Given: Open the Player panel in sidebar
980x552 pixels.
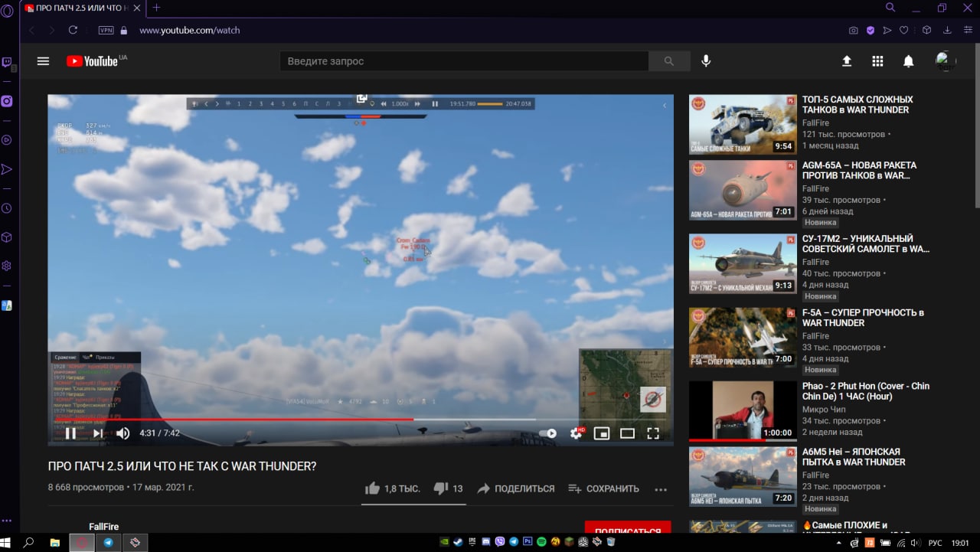Looking at the screenshot, I should 7,140.
